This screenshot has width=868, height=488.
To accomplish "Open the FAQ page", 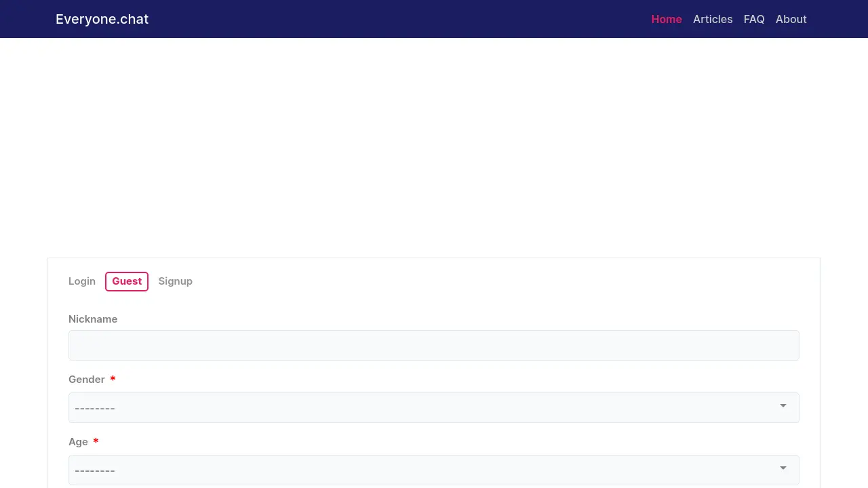I will (754, 19).
